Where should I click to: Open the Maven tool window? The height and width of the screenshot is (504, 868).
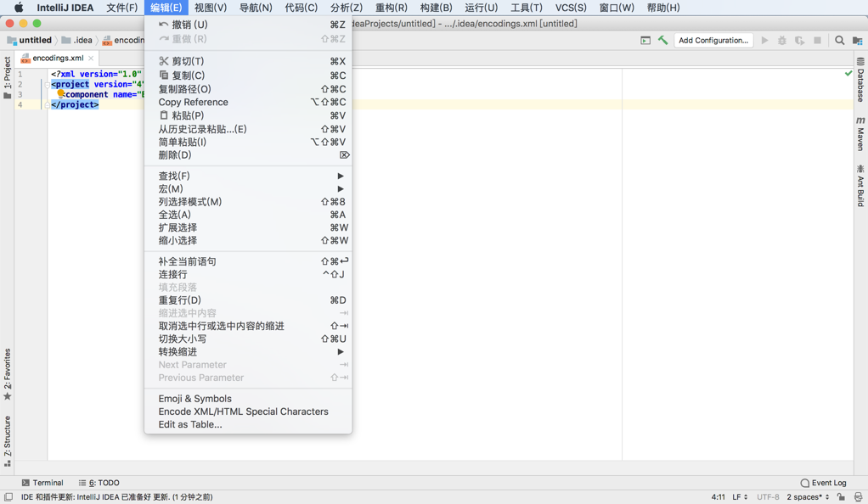pos(861,134)
